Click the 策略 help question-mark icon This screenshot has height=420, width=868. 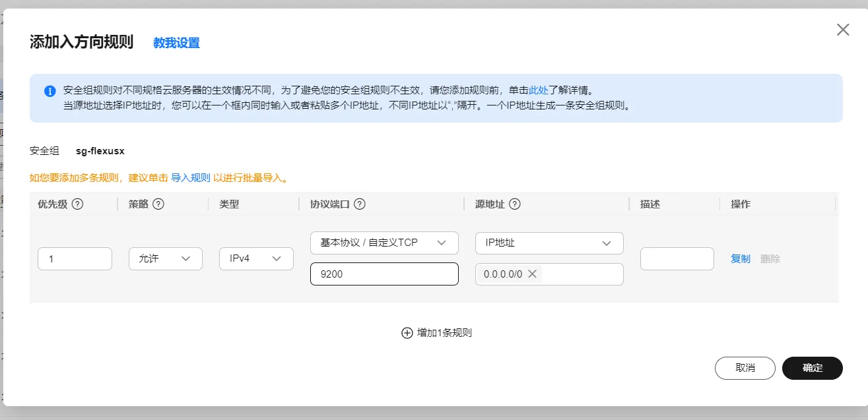pos(158,204)
